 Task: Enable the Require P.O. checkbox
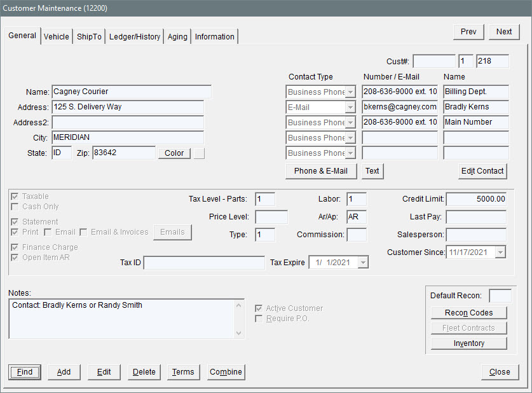point(259,319)
